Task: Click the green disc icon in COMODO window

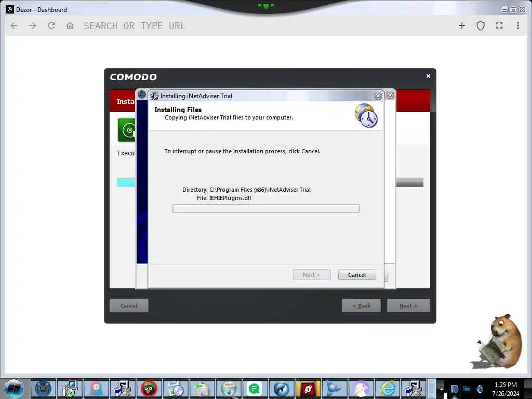Action: [126, 130]
